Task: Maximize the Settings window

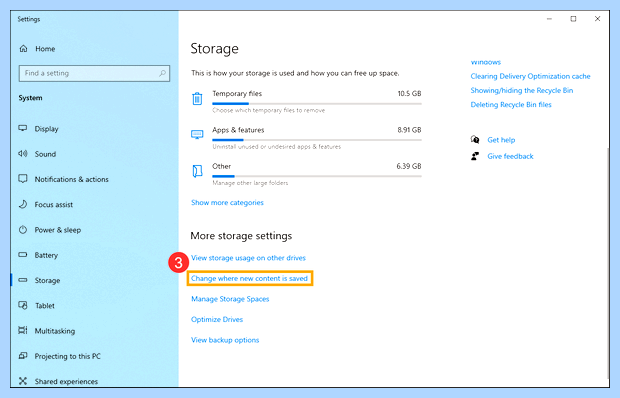Action: pos(573,19)
